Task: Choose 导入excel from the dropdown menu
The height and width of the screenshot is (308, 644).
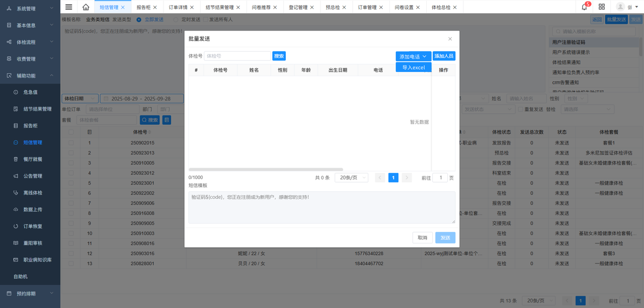Action: click(413, 67)
